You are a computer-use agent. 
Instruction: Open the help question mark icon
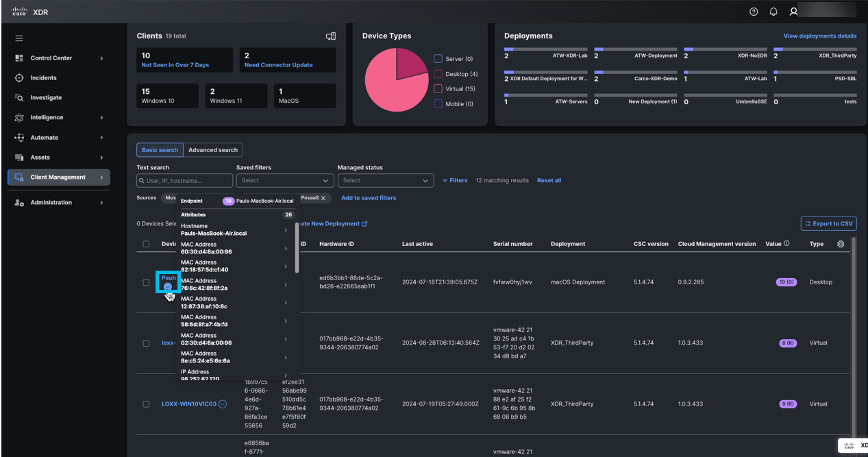click(754, 12)
